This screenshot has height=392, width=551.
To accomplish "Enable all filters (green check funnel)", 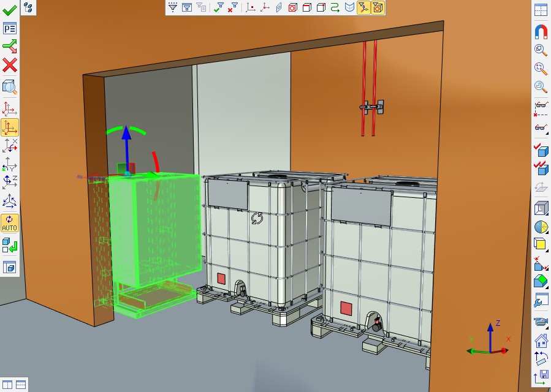I will coord(219,7).
